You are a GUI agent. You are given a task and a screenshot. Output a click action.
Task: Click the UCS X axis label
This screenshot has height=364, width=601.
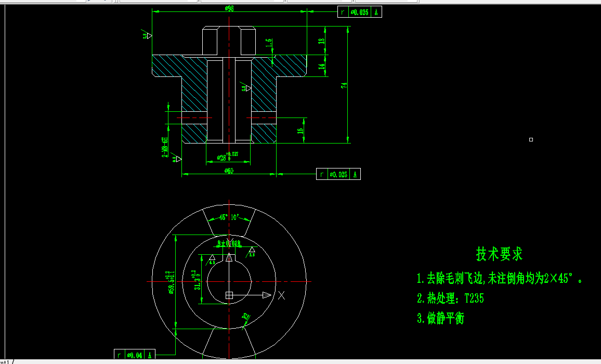pyautogui.click(x=281, y=295)
